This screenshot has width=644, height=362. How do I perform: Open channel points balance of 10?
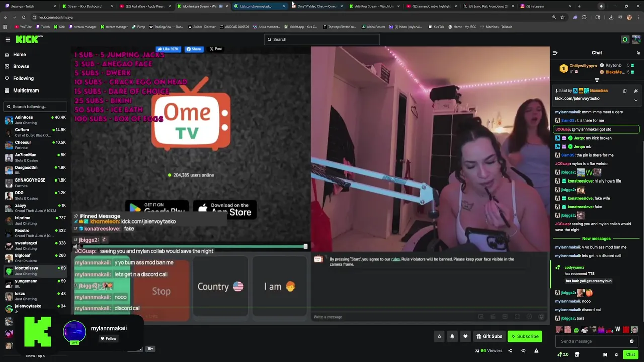[562, 355]
